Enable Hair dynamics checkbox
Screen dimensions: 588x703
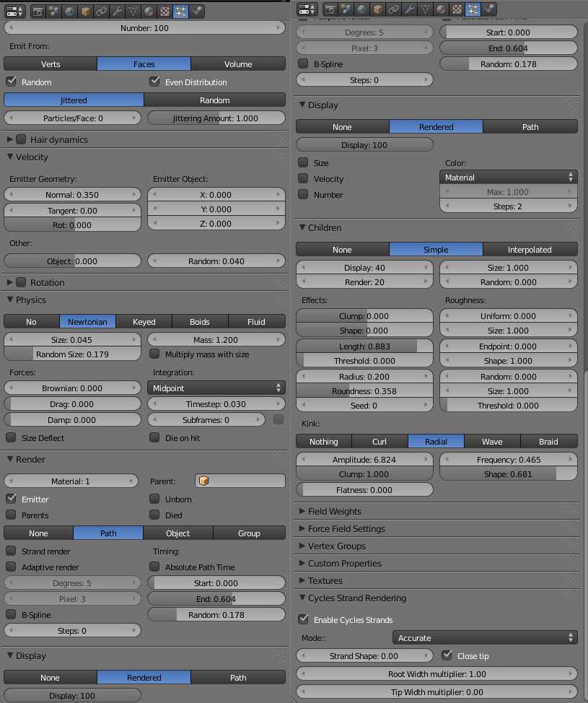(x=21, y=139)
